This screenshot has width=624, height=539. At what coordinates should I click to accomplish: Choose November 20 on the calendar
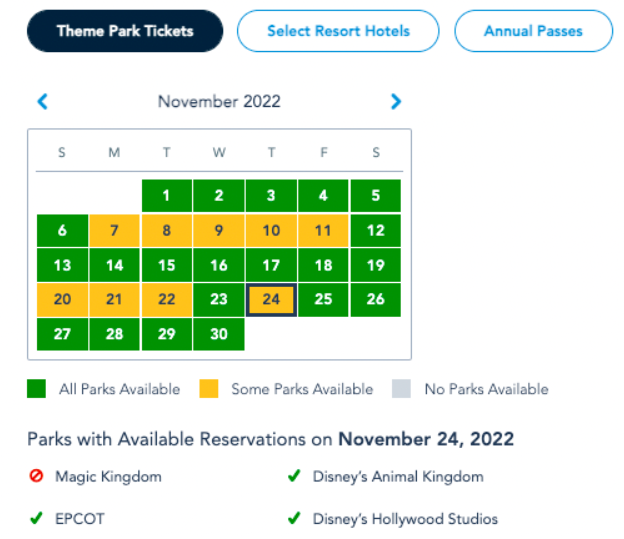point(63,299)
